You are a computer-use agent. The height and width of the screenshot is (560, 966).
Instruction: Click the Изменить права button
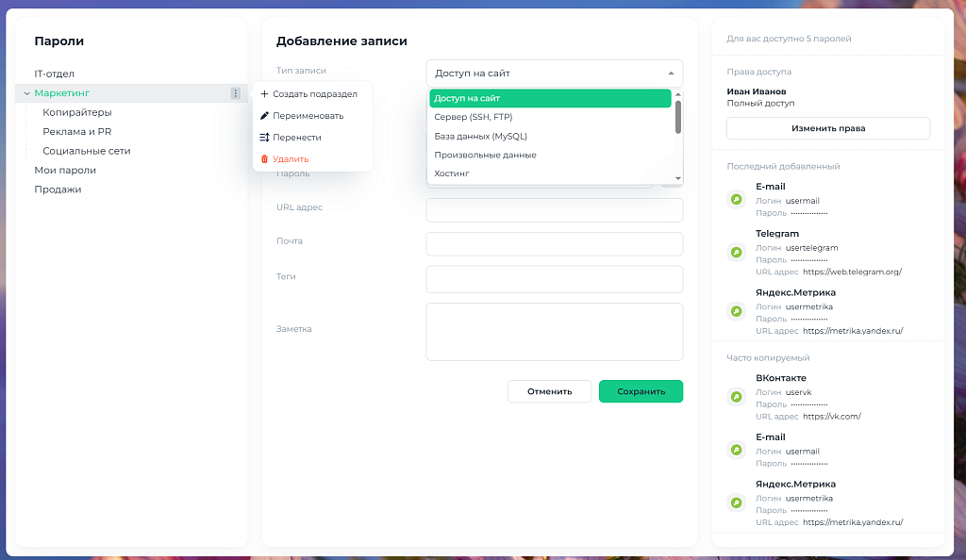point(827,128)
